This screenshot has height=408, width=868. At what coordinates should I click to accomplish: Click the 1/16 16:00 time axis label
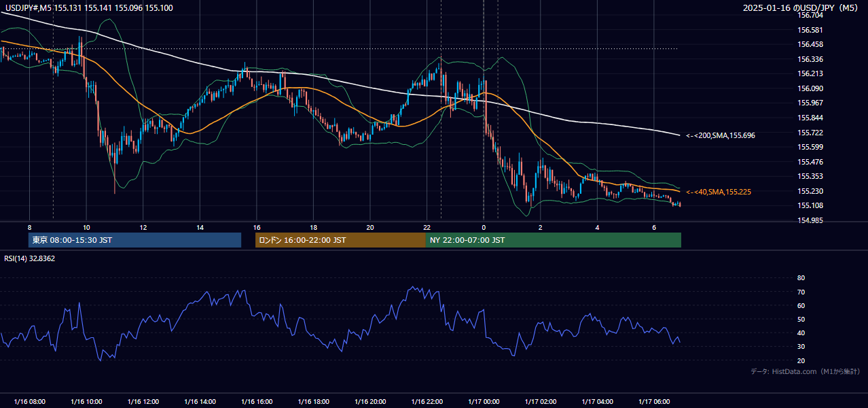(257, 402)
